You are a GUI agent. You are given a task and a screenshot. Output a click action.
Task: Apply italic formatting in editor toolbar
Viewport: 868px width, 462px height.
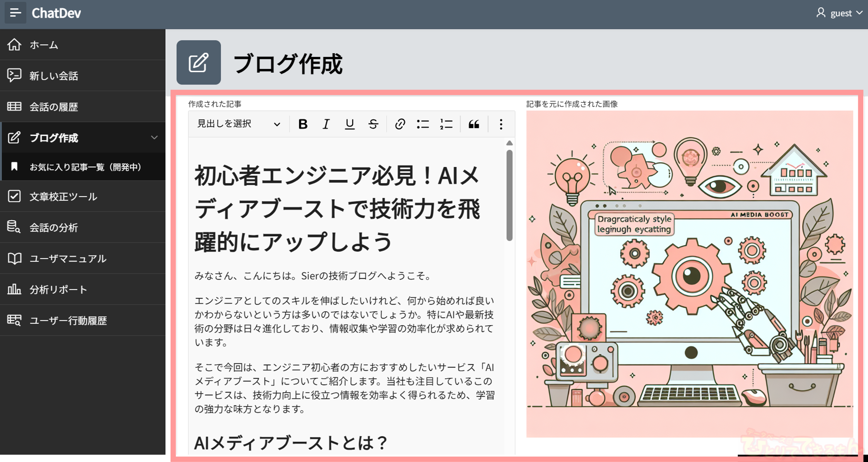[x=326, y=124]
